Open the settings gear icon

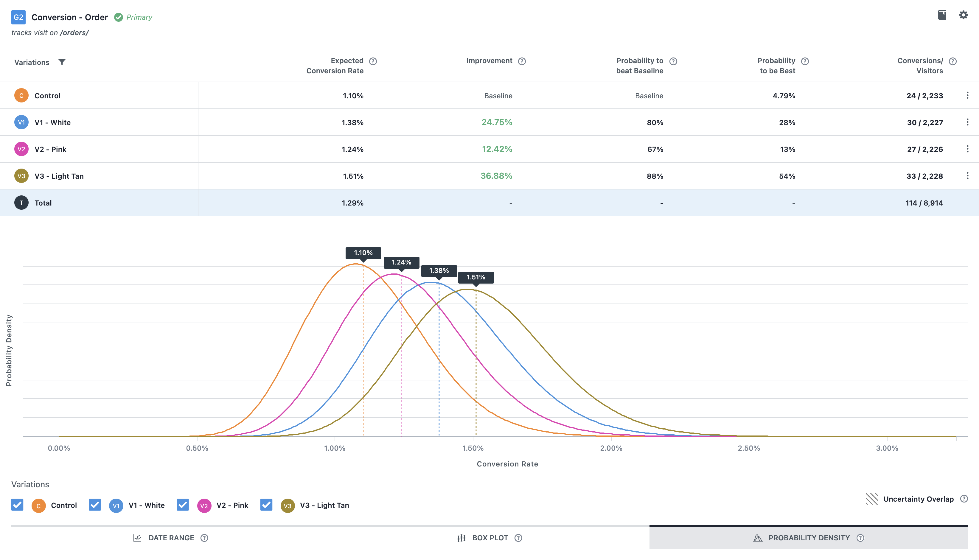(x=963, y=15)
